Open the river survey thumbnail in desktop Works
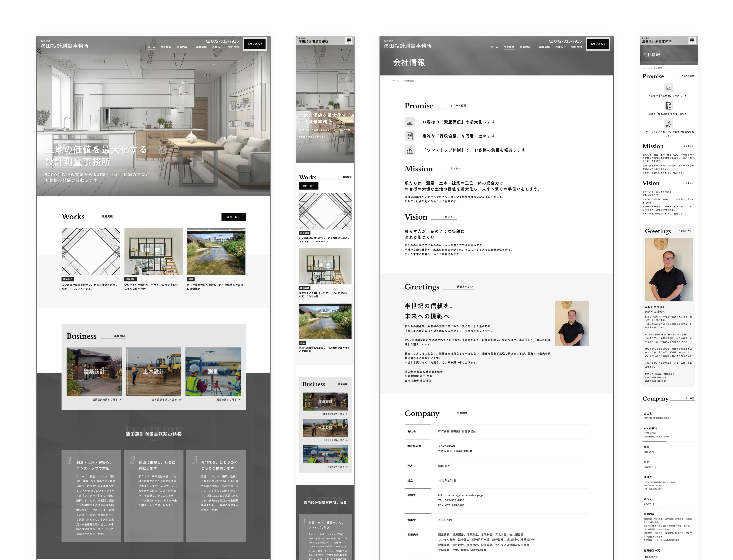 (x=216, y=252)
